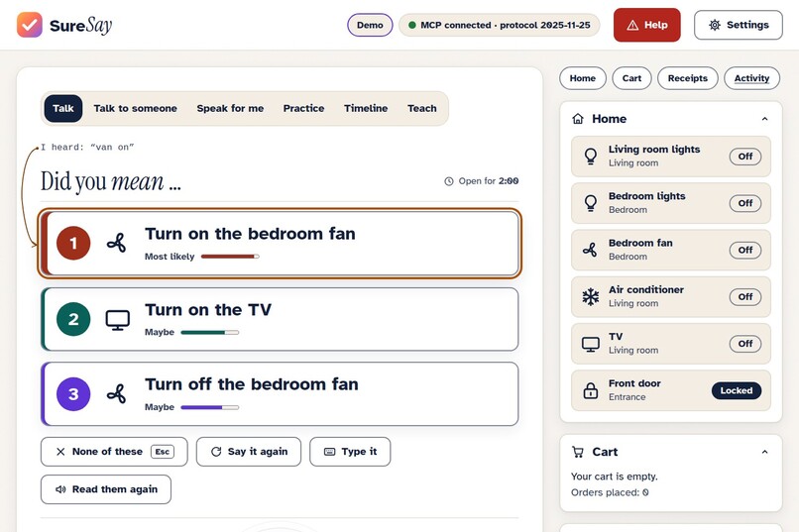Image resolution: width=799 pixels, height=532 pixels.
Task: Click fan icon on 'Turn off the bedroom fan'
Action: point(117,394)
